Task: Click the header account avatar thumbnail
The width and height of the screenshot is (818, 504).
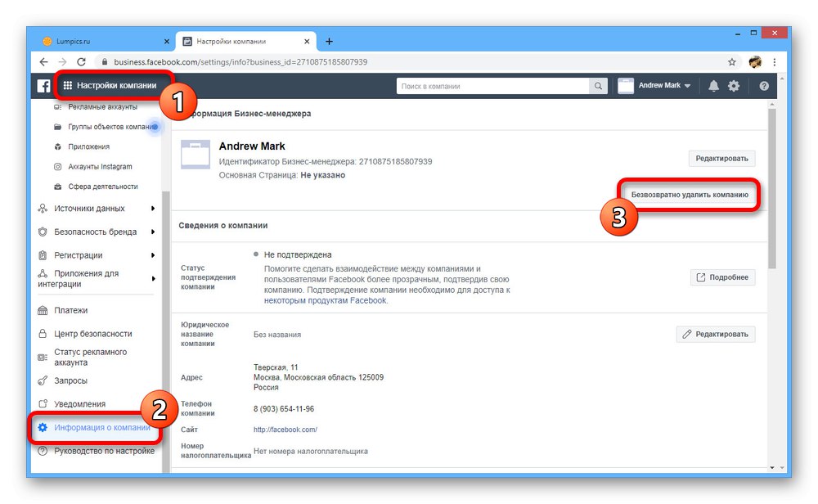Action: tap(626, 86)
